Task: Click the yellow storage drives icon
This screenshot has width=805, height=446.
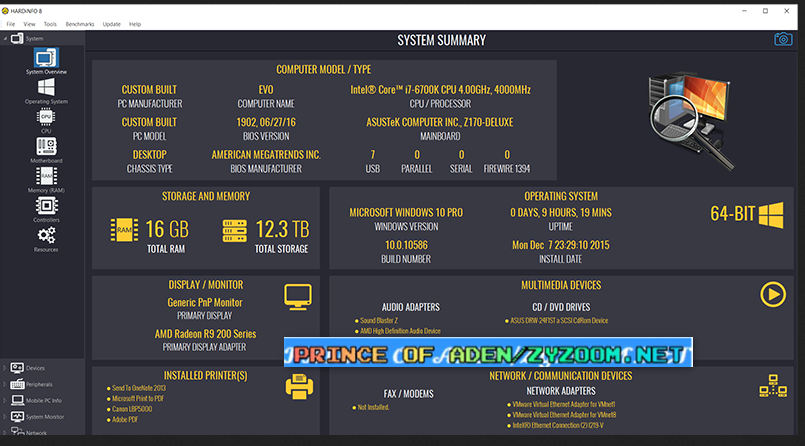Action: 235,231
